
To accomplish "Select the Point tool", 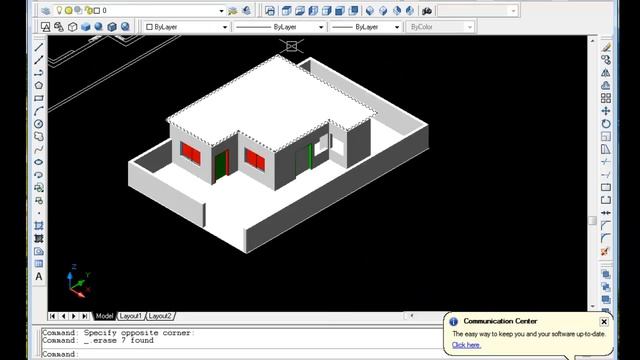I will point(39,213).
